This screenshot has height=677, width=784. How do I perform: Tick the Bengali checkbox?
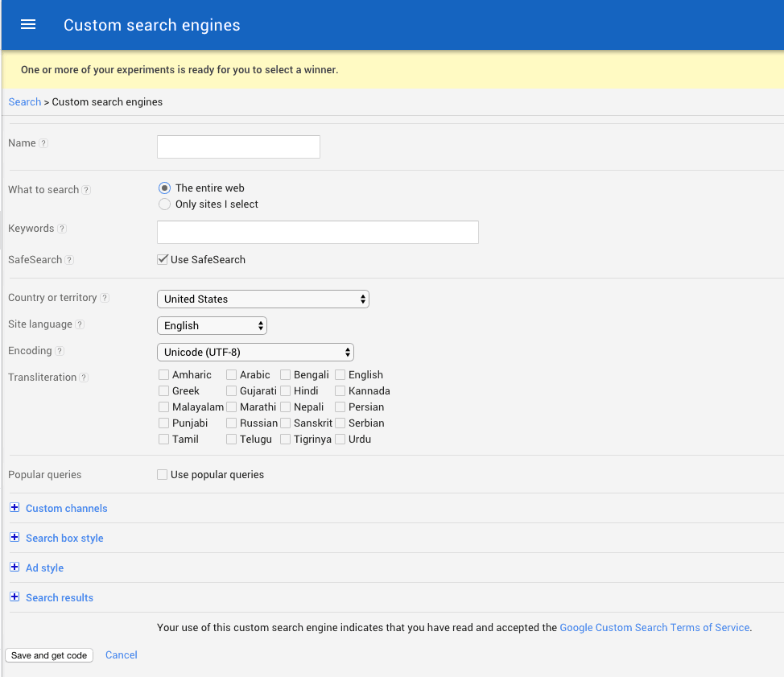click(x=285, y=375)
